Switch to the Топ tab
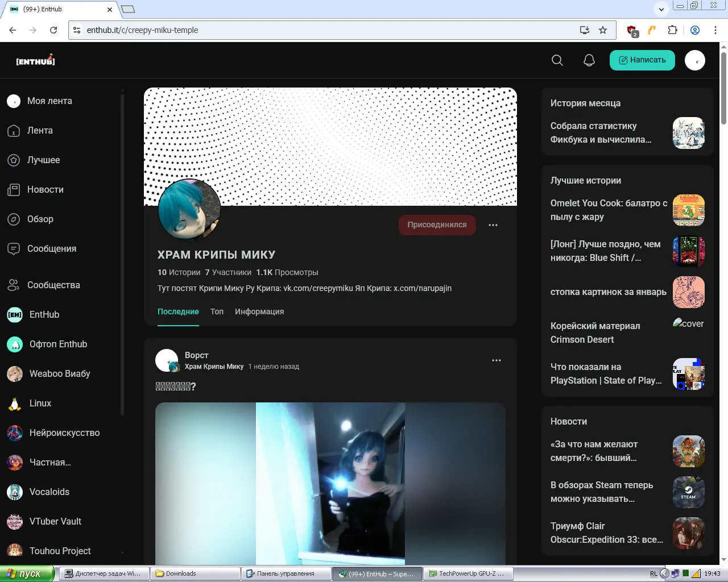The height and width of the screenshot is (582, 728). 217,311
